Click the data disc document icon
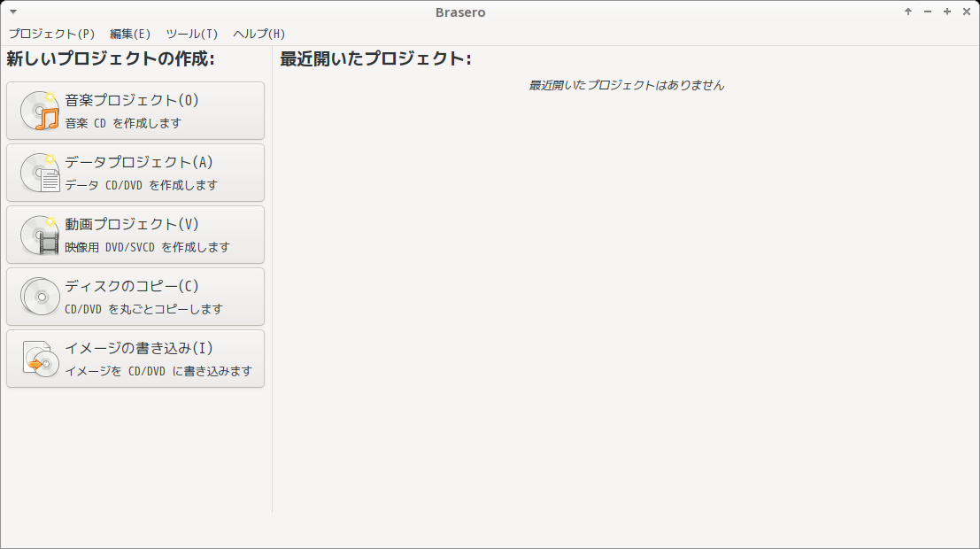Screen dimensions: 980x549 40,173
